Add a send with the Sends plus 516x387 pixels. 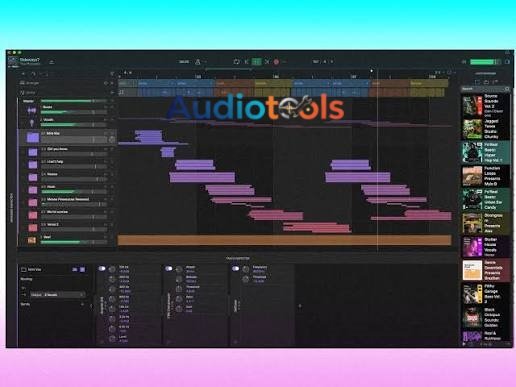(82, 304)
